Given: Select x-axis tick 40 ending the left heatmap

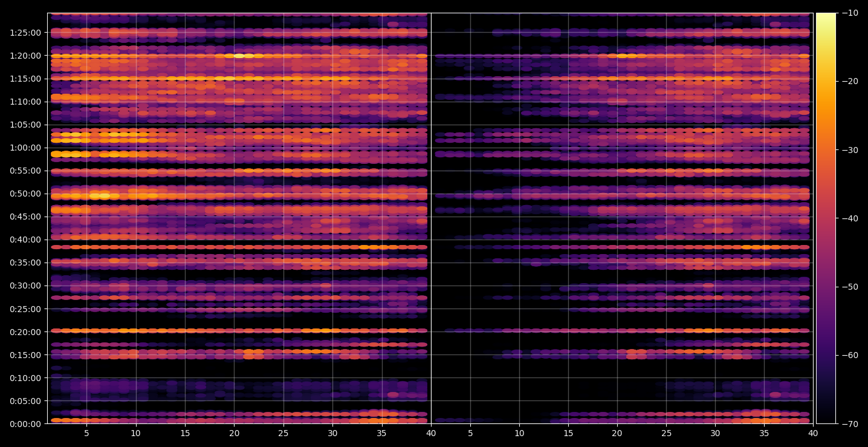Looking at the screenshot, I should point(431,433).
